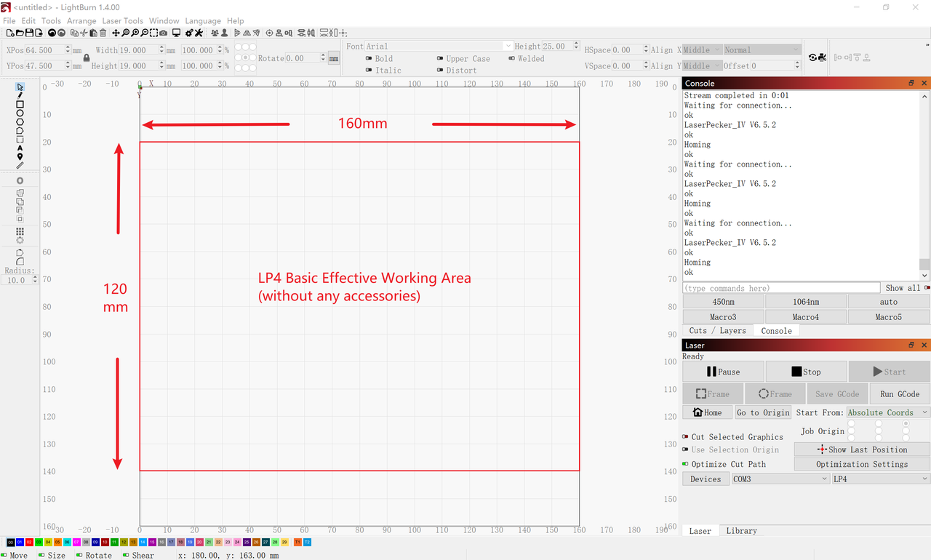931x560 pixels.
Task: Open the COM3 port dropdown
Action: pos(780,479)
